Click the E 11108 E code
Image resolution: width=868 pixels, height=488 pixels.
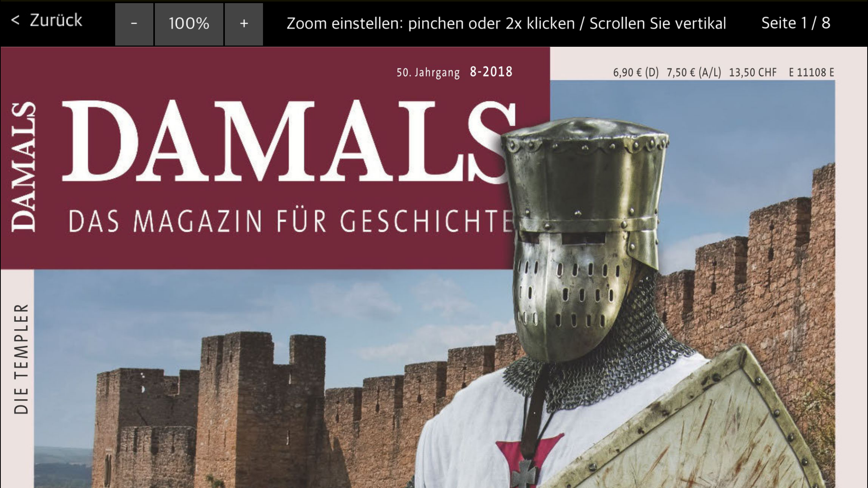(811, 73)
